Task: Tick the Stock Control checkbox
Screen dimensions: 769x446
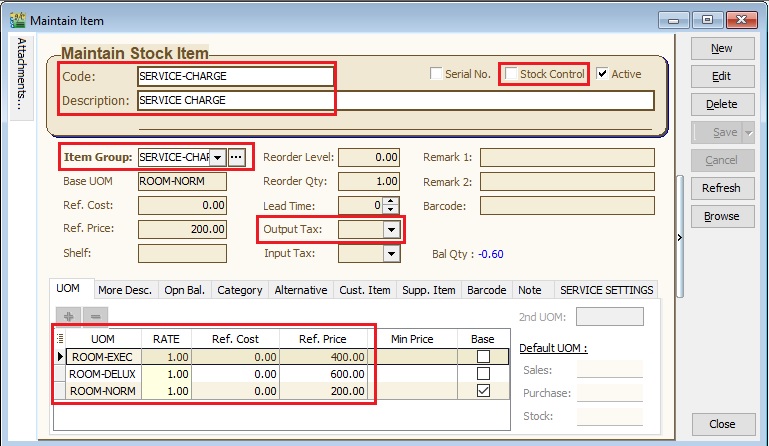Action: pyautogui.click(x=512, y=74)
